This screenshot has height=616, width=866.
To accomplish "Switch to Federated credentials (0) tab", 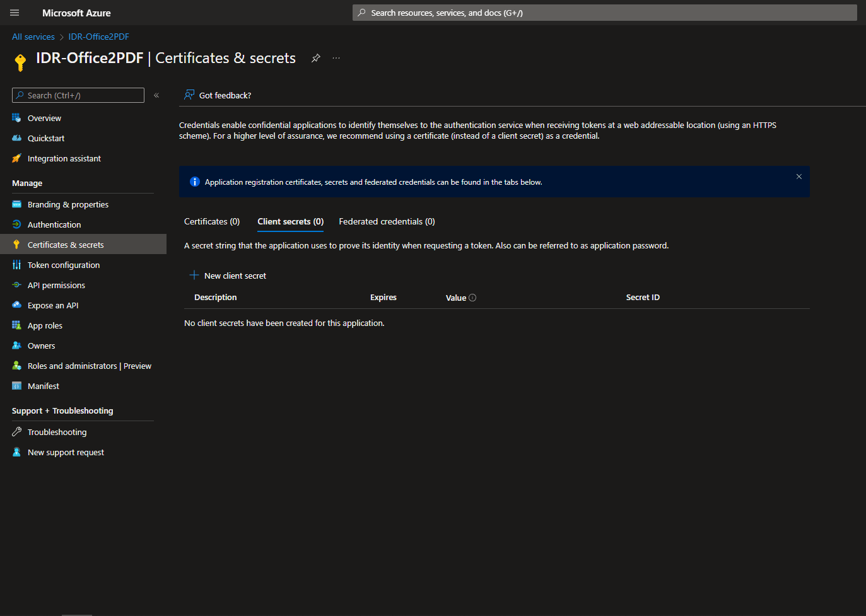I will tap(387, 221).
